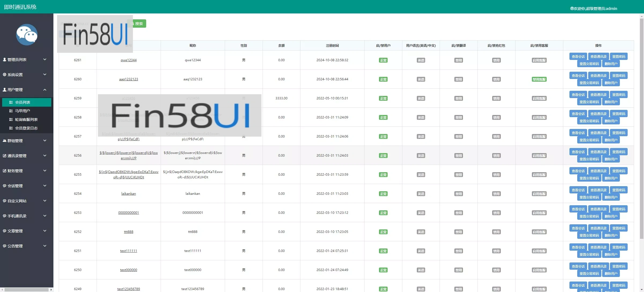Image resolution: width=644 pixels, height=292 pixels.
Task: Select the 会员列表 menu item
Action: point(23,102)
